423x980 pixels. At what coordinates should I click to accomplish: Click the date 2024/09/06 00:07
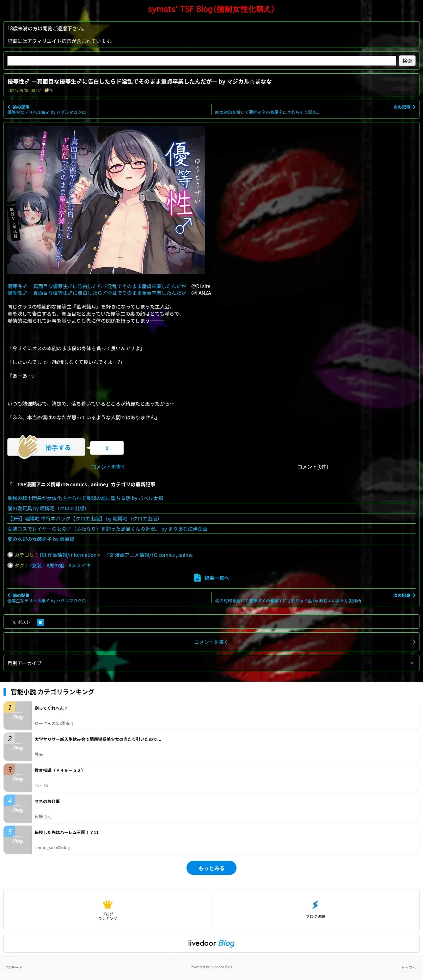24,91
